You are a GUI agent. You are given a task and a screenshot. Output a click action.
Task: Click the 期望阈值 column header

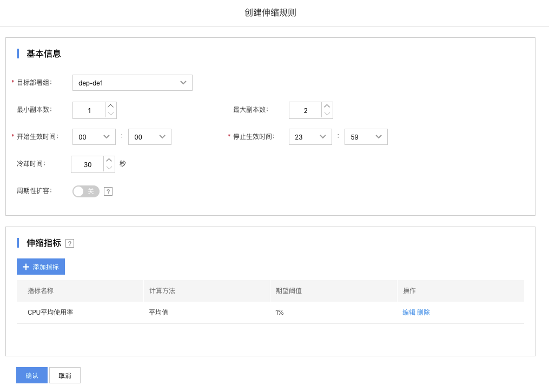[334, 290]
